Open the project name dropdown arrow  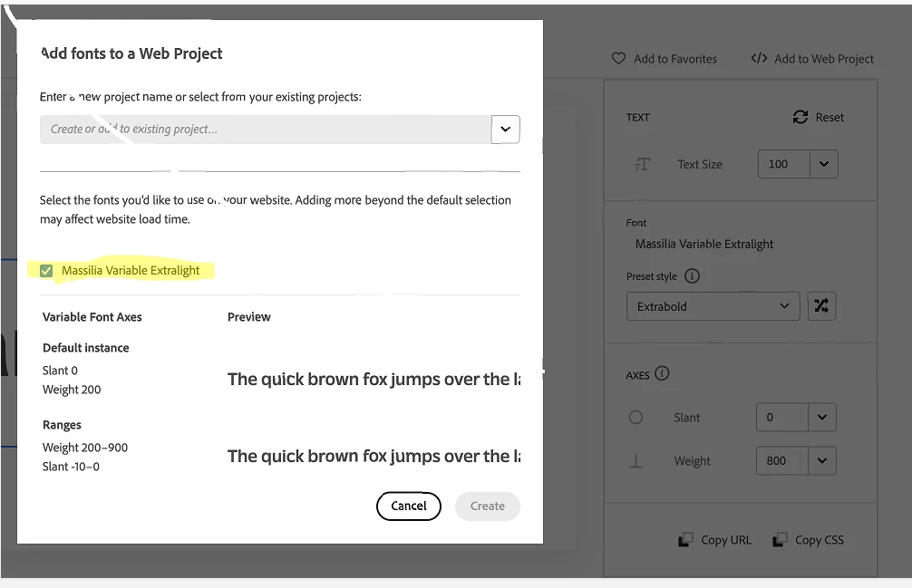tap(506, 129)
